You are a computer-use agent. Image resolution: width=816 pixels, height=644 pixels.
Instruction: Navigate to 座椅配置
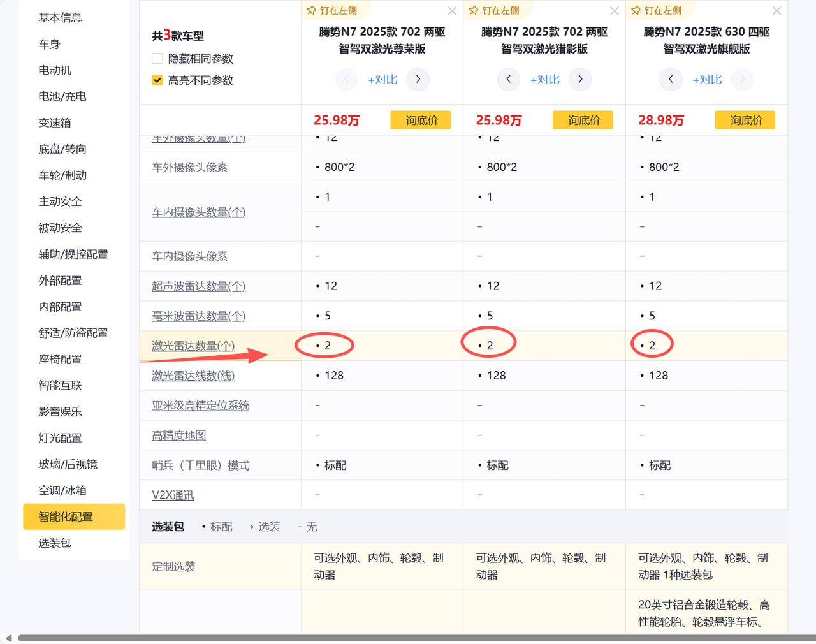(x=60, y=359)
